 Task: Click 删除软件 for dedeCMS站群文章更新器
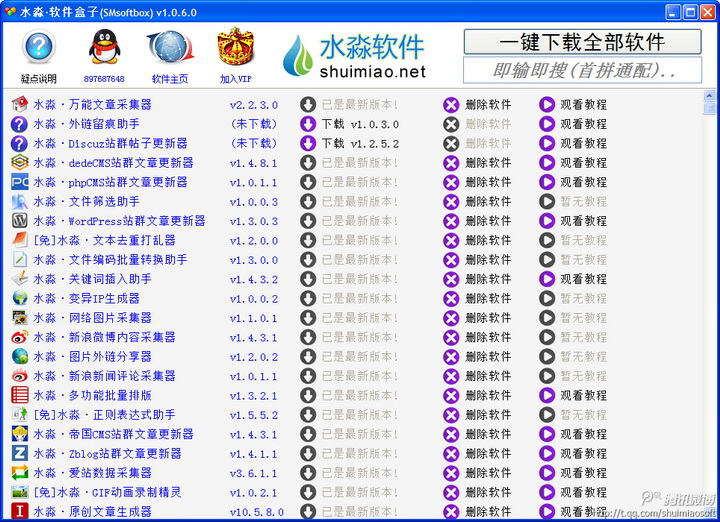point(488,163)
